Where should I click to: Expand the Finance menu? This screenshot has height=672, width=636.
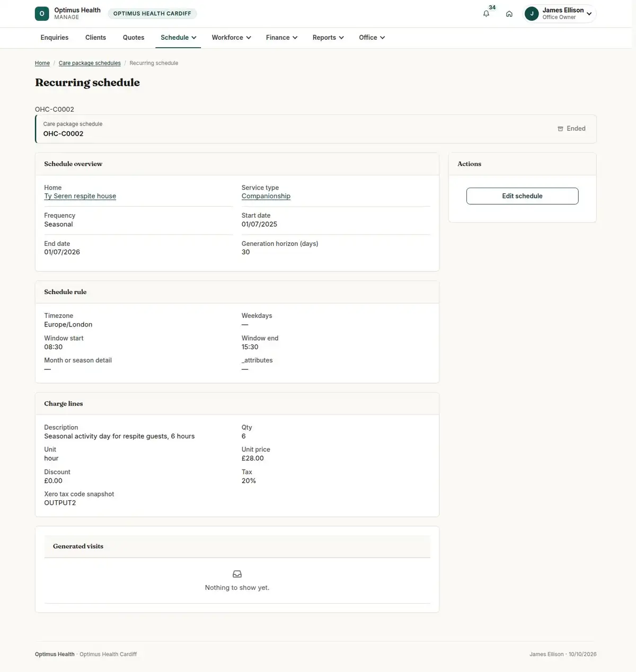point(281,38)
